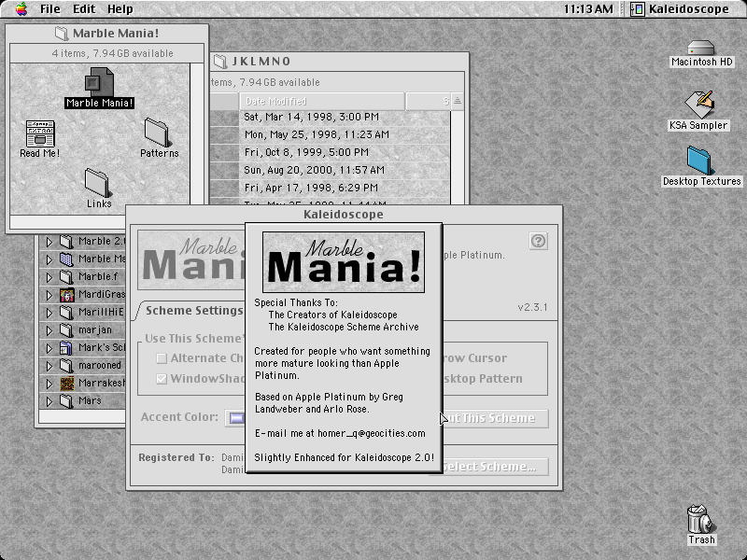The width and height of the screenshot is (747, 560).
Task: Click the email address homer_q@geocities.com
Action: pos(371,433)
